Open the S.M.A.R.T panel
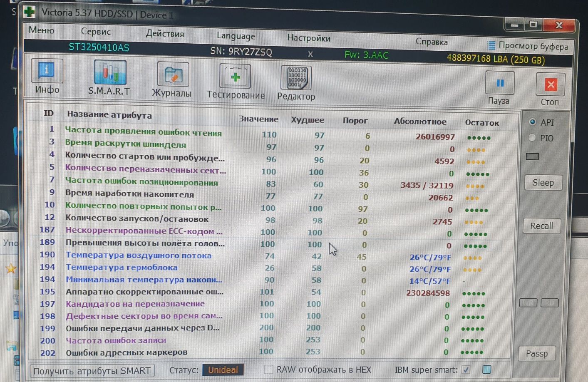Image resolution: width=588 pixels, height=382 pixels. (109, 78)
